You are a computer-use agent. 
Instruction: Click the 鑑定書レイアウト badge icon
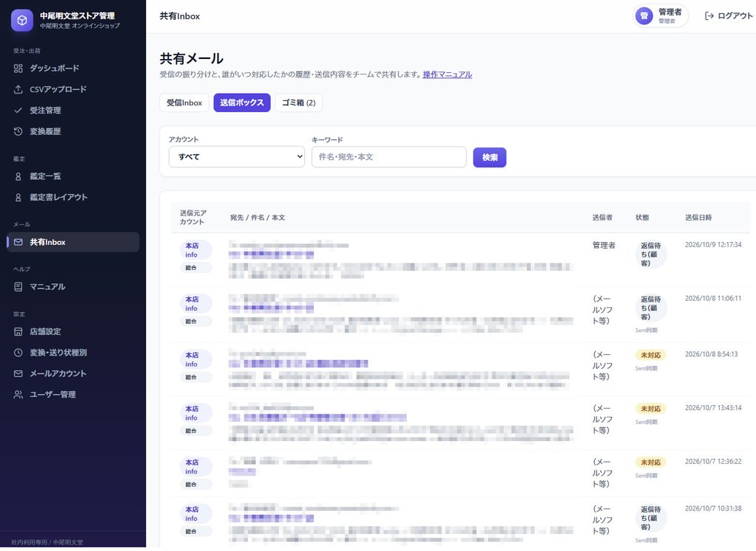coord(18,197)
